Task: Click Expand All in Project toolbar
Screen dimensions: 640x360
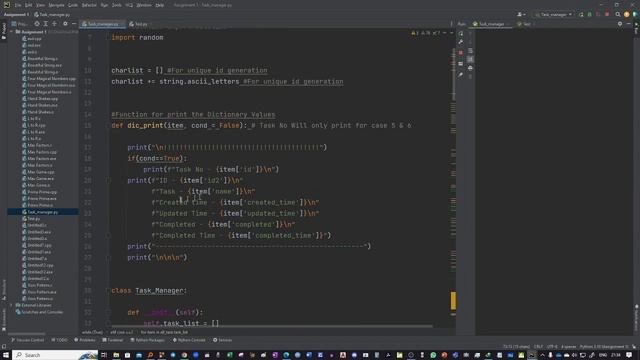Action: (x=46, y=24)
